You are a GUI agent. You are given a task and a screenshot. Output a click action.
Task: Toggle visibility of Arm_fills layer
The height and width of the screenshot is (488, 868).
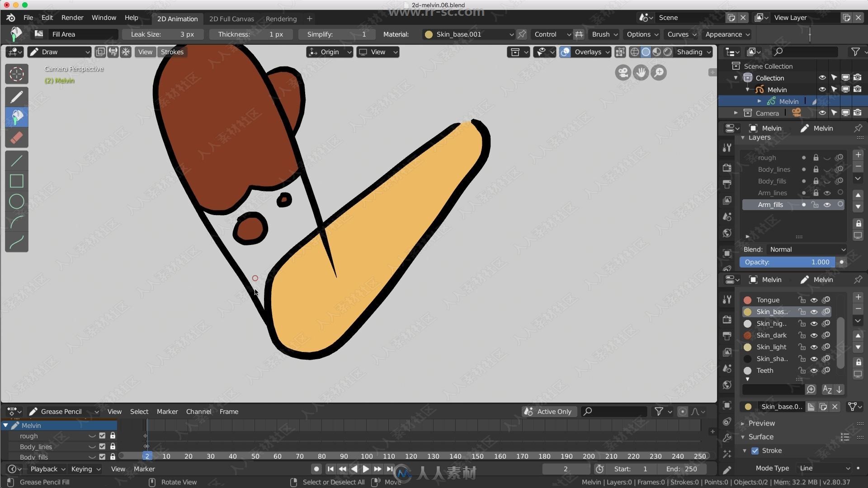pyautogui.click(x=827, y=205)
